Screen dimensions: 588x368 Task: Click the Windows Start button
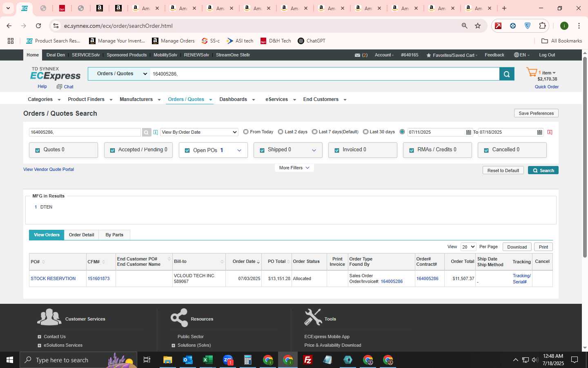[x=10, y=360]
